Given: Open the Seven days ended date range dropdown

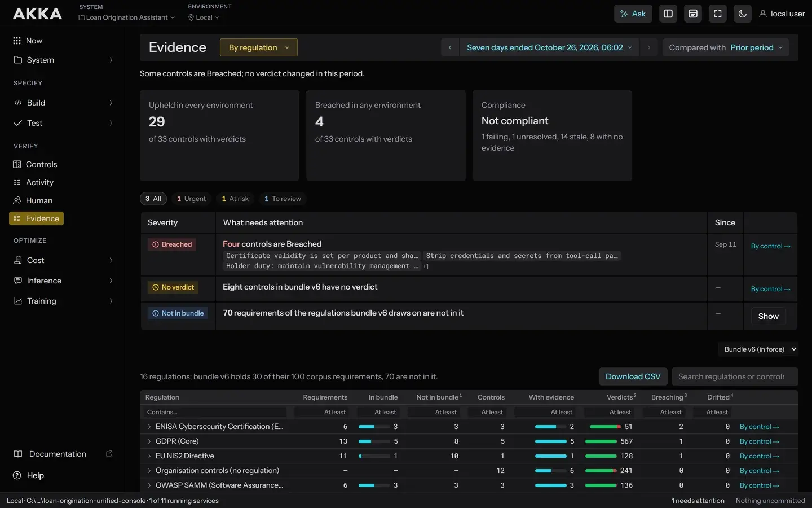Looking at the screenshot, I should tap(550, 47).
